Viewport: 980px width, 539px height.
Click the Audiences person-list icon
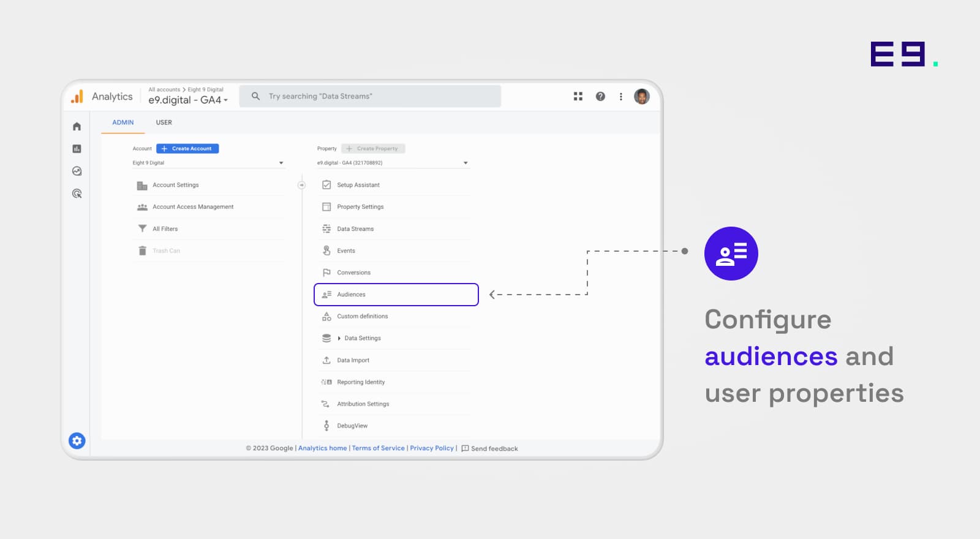326,295
